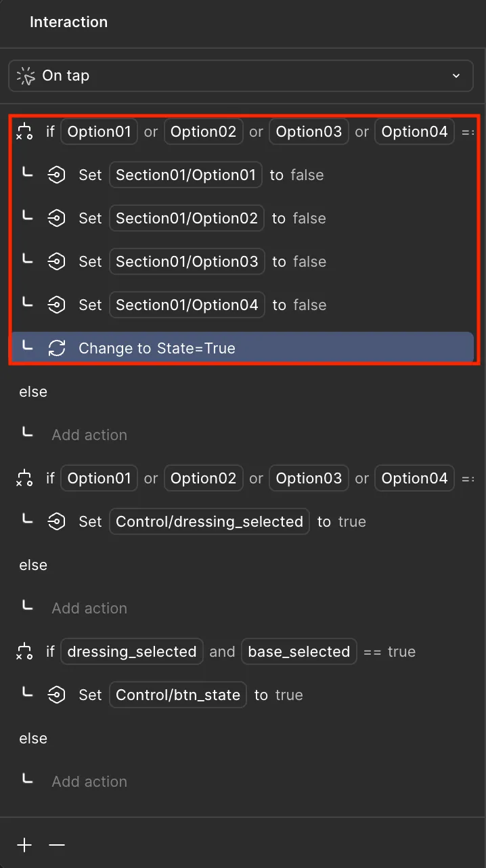
Task: Click the Control/btn_state variable chip
Action: pyautogui.click(x=178, y=695)
